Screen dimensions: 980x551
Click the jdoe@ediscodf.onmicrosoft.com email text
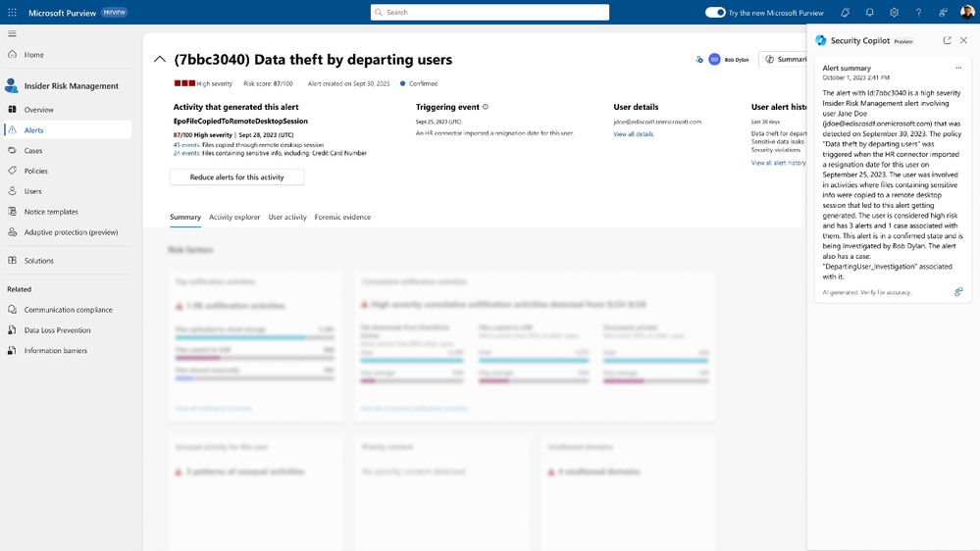(657, 122)
